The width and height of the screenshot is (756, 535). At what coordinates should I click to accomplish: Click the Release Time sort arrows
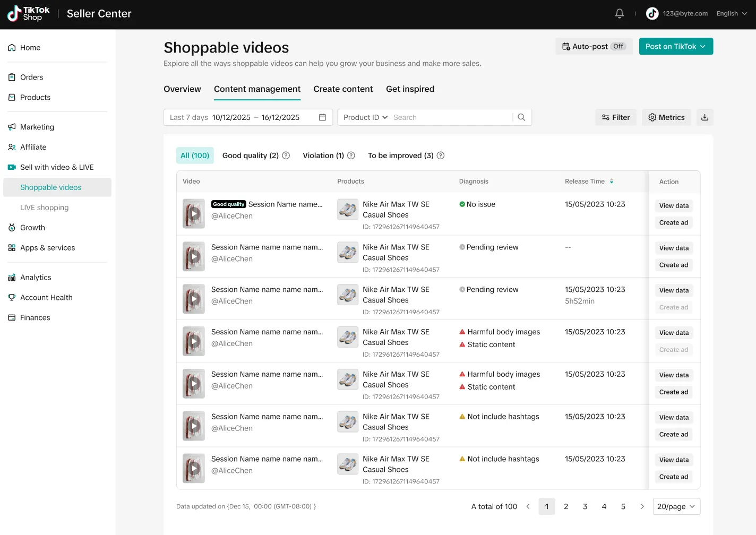click(x=612, y=182)
